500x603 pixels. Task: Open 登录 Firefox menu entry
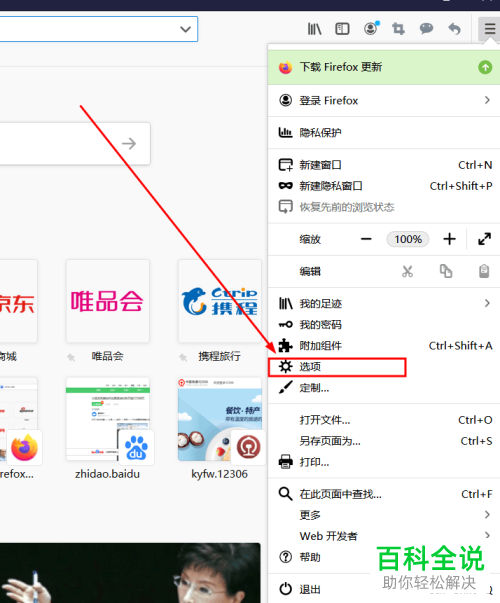[x=384, y=100]
